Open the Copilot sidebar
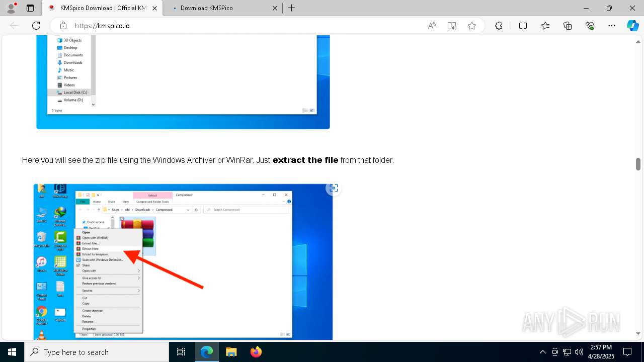 click(x=632, y=26)
